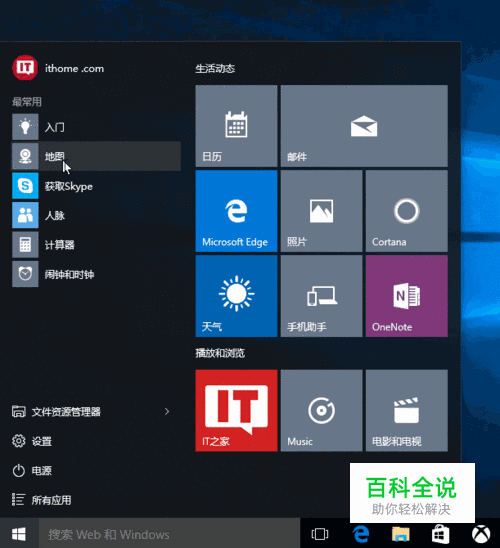Open the IT之家 tile
Image resolution: width=500 pixels, height=548 pixels.
(236, 411)
